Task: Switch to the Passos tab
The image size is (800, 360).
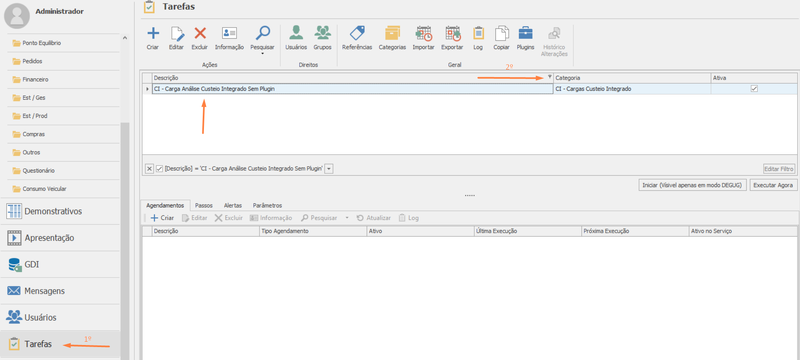Action: tap(204, 205)
